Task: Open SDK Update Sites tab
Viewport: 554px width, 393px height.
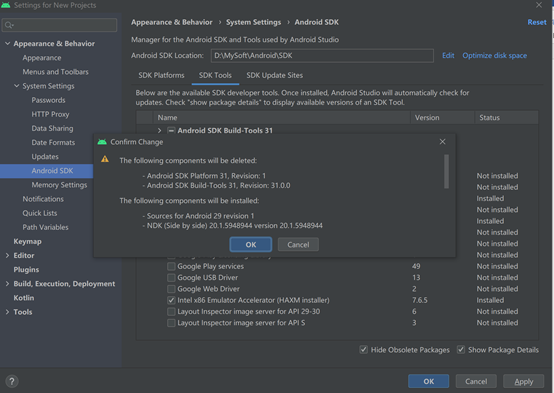Action: click(275, 75)
